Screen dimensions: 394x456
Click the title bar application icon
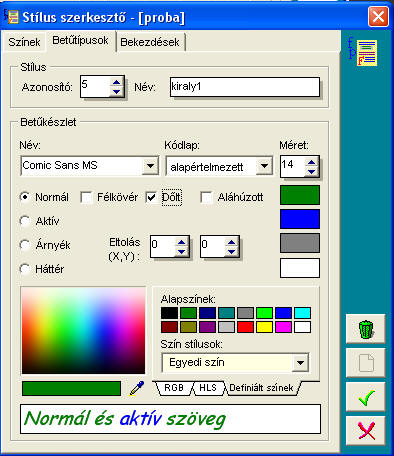(11, 17)
